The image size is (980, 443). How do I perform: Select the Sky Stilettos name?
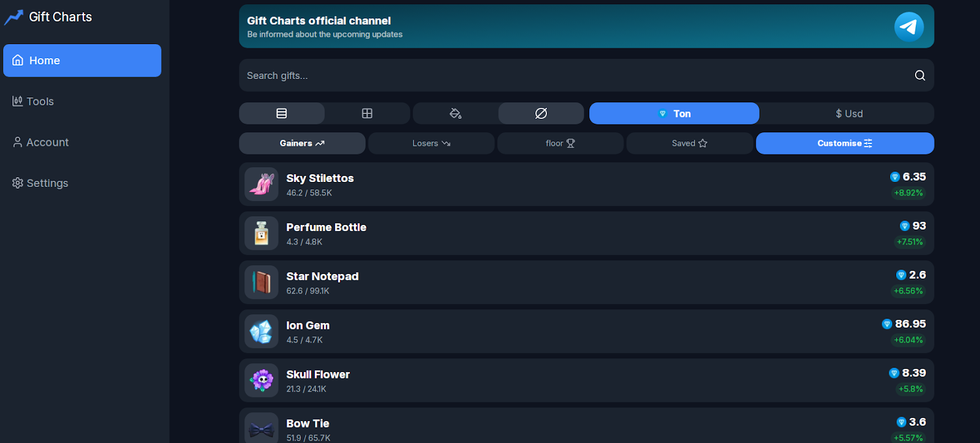pos(320,178)
